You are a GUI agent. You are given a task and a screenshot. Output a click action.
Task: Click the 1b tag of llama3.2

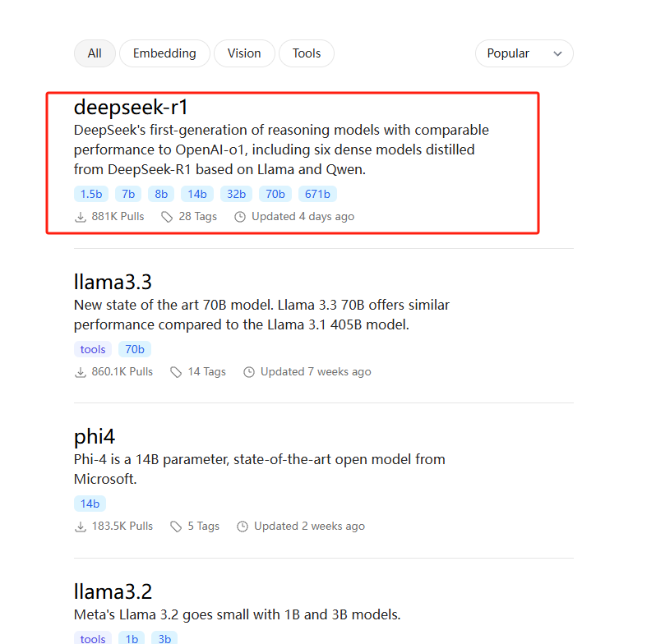[x=132, y=638]
